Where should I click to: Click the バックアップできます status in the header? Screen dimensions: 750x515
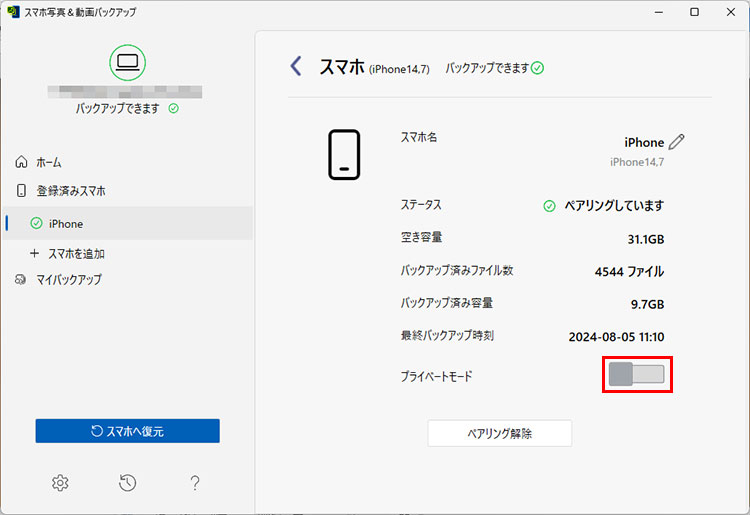click(494, 68)
